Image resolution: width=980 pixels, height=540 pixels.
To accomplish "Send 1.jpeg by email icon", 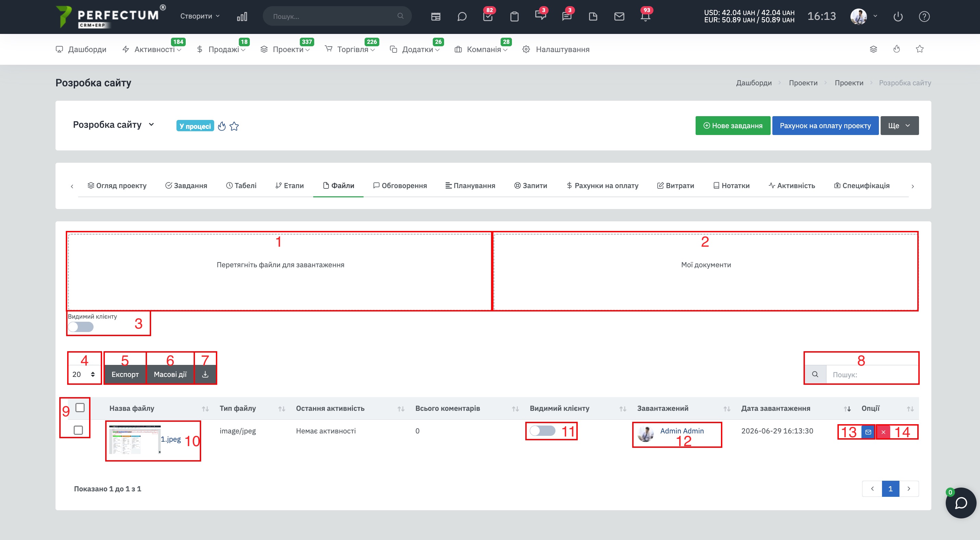I will click(868, 432).
